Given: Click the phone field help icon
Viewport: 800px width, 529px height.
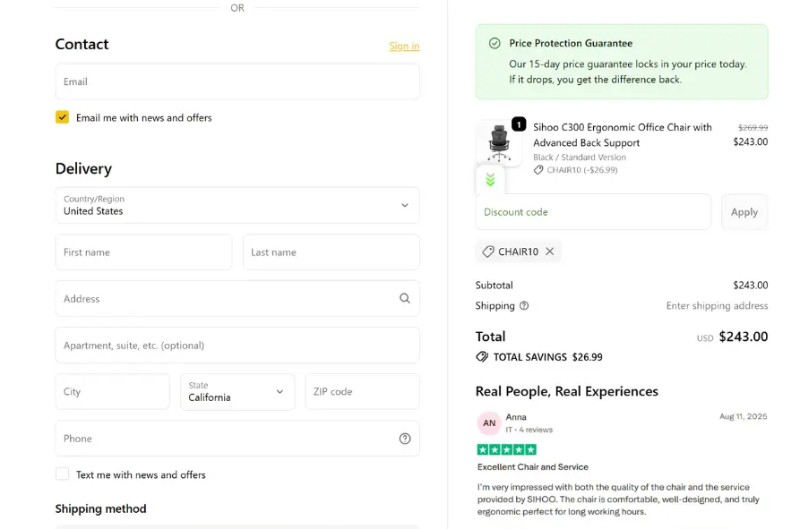Looking at the screenshot, I should (405, 439).
